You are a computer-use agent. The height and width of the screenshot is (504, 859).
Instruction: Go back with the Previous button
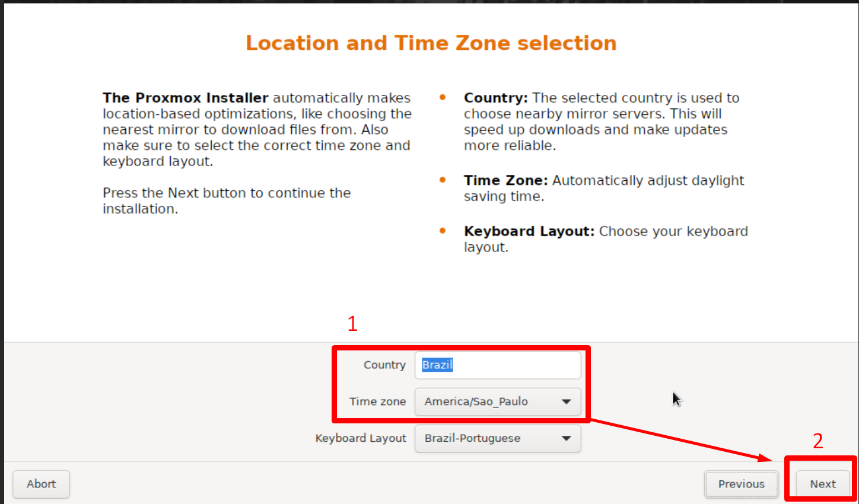[742, 484]
